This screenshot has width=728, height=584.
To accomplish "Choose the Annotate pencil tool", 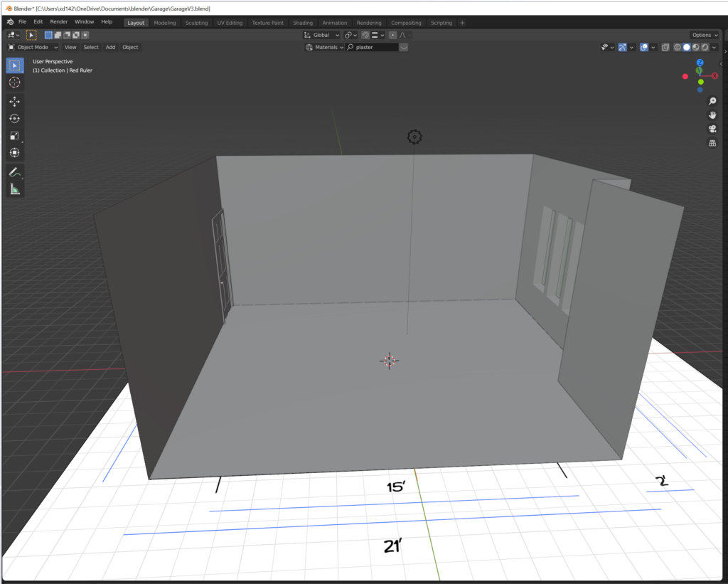I will pyautogui.click(x=14, y=172).
